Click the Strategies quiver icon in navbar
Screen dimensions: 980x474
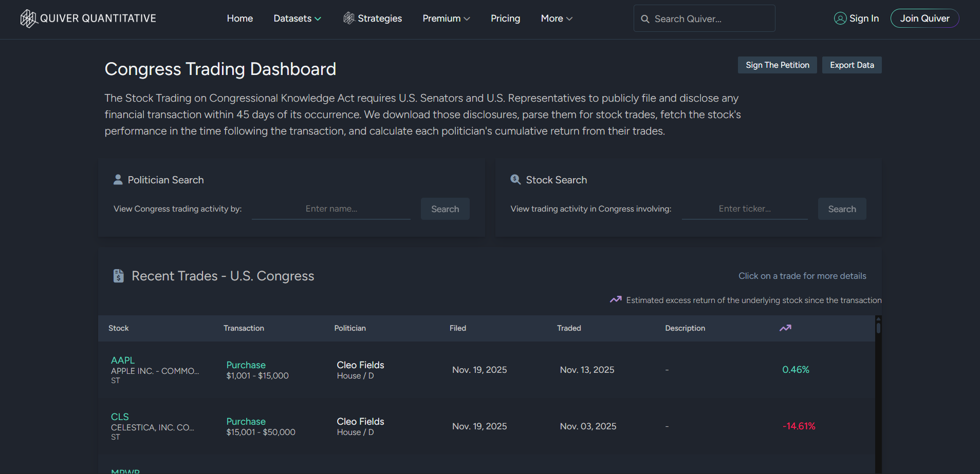[349, 18]
